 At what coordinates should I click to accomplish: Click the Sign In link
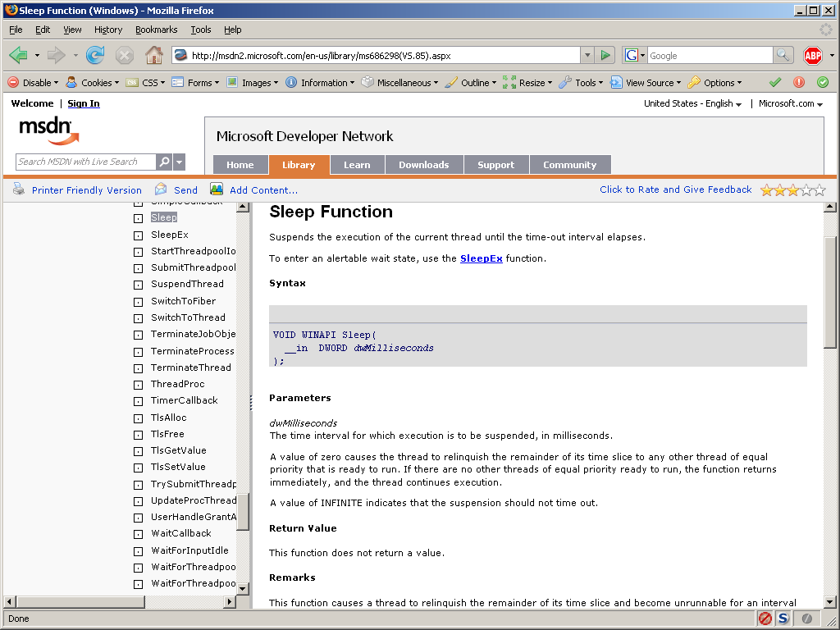84,103
